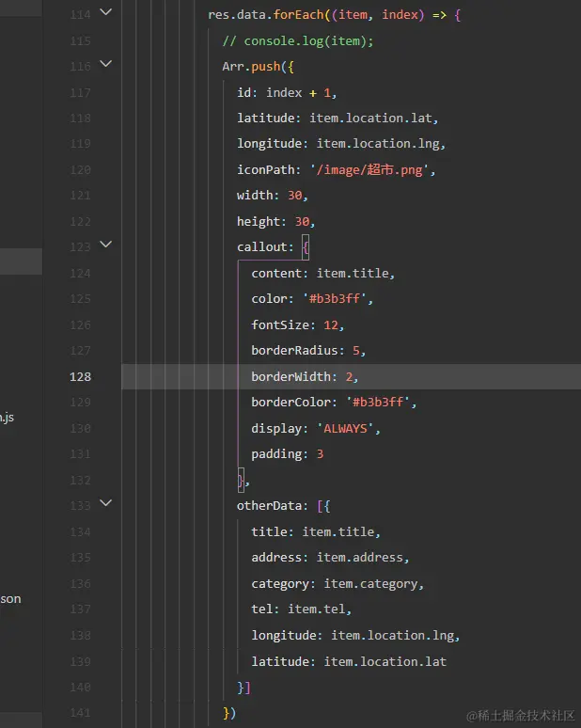Click the 'ALWAYS' display value
This screenshot has width=581, height=728.
pyautogui.click(x=345, y=429)
